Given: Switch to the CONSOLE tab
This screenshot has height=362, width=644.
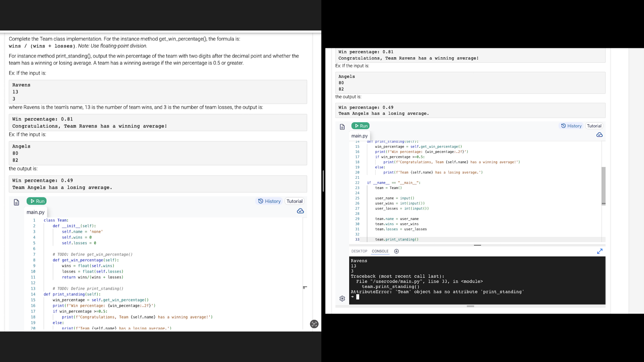Looking at the screenshot, I should click(x=380, y=251).
